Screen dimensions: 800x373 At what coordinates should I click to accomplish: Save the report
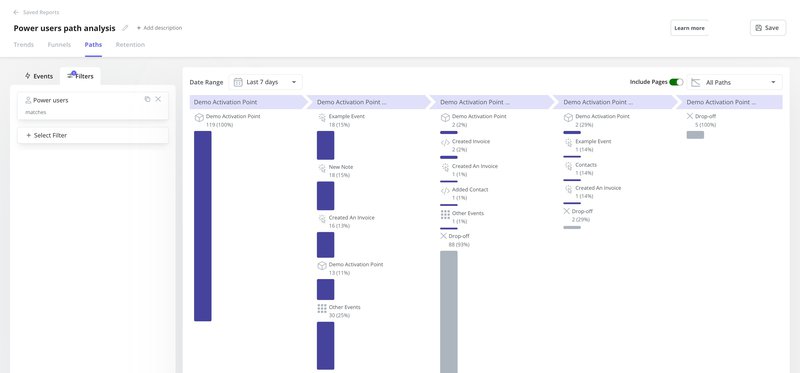pyautogui.click(x=767, y=28)
